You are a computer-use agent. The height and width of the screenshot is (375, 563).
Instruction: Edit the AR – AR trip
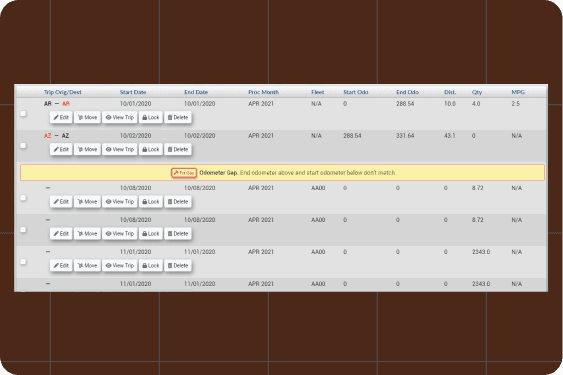pos(61,117)
